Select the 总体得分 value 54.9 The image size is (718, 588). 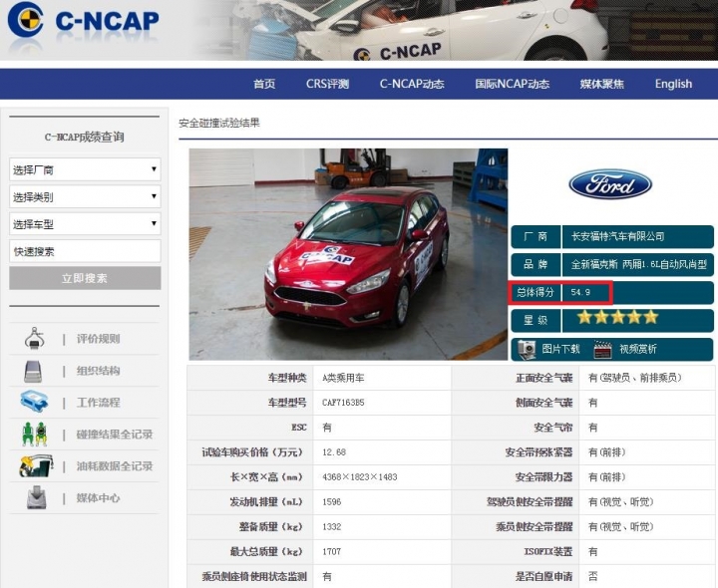(580, 292)
